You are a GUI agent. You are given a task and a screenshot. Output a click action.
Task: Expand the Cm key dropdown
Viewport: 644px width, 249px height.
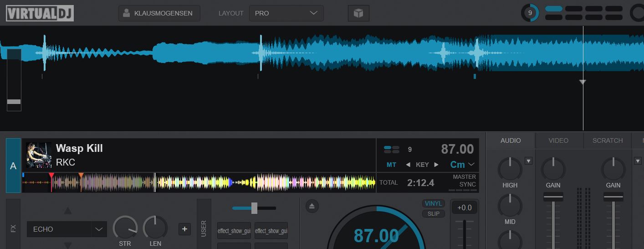471,165
